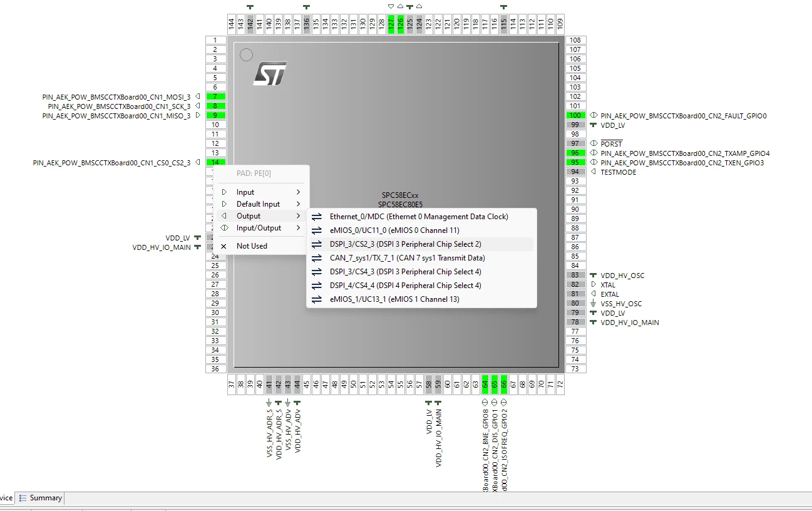The height and width of the screenshot is (511, 812).
Task: Click the X icon beside Not Used
Action: pos(224,246)
